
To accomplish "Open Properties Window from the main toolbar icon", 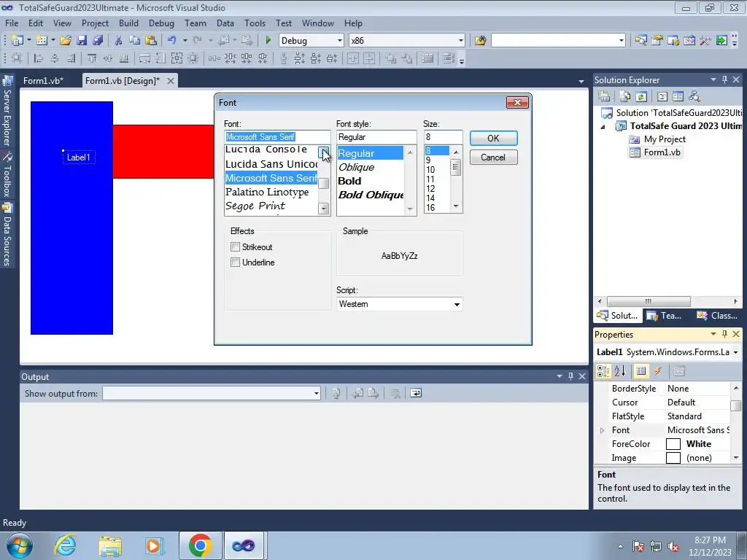I will click(x=657, y=41).
